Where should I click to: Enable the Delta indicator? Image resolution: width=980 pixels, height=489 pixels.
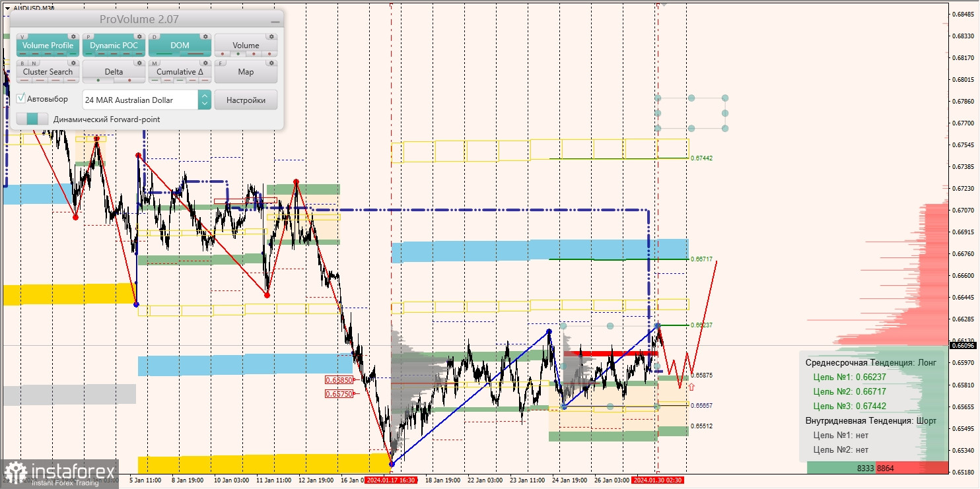114,72
